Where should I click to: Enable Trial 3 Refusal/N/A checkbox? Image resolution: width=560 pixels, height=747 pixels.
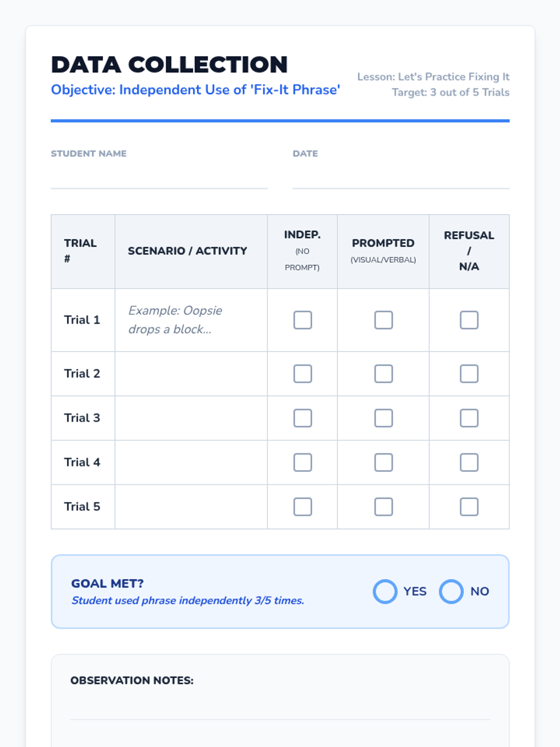469,418
